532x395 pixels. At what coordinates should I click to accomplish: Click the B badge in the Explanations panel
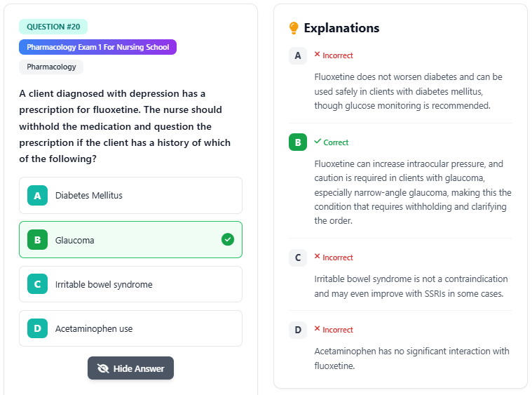298,142
